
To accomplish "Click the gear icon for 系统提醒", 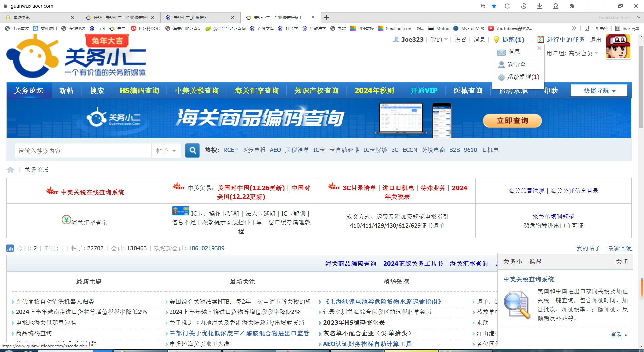I will click(501, 77).
